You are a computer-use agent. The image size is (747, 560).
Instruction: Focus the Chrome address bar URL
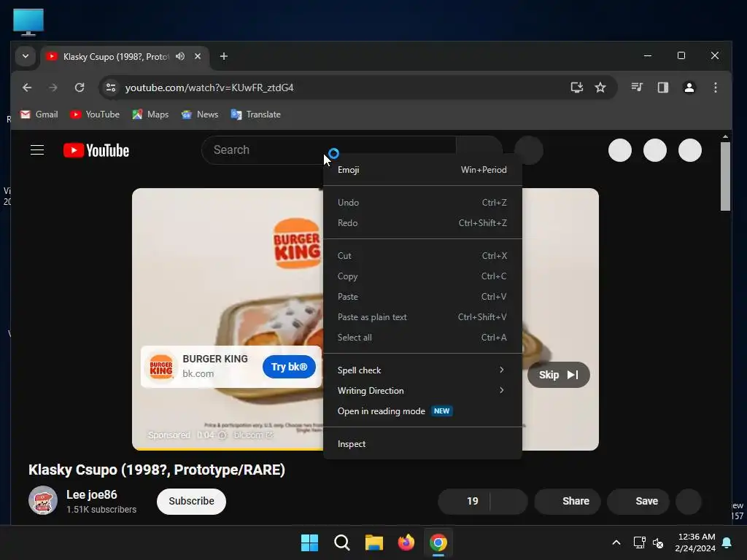(x=209, y=87)
